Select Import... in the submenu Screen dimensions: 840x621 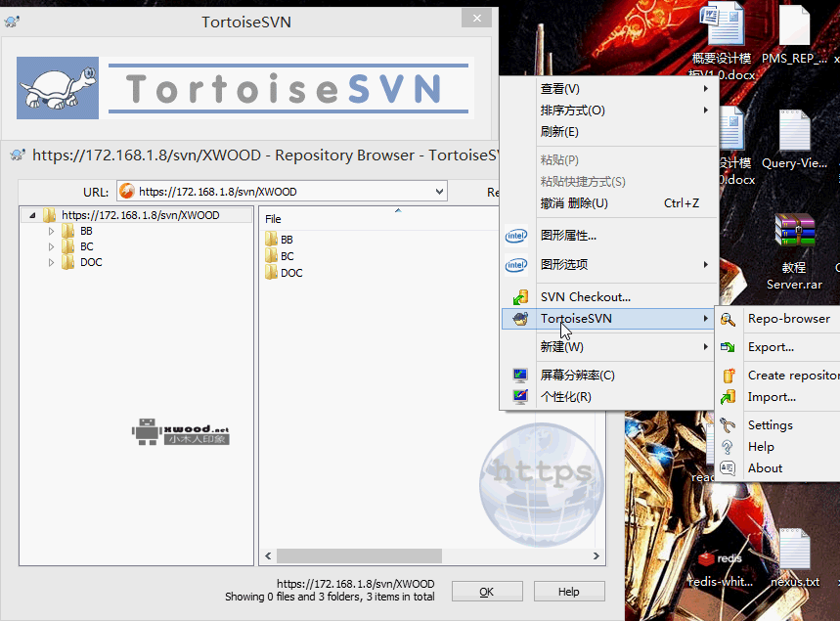tap(778, 397)
